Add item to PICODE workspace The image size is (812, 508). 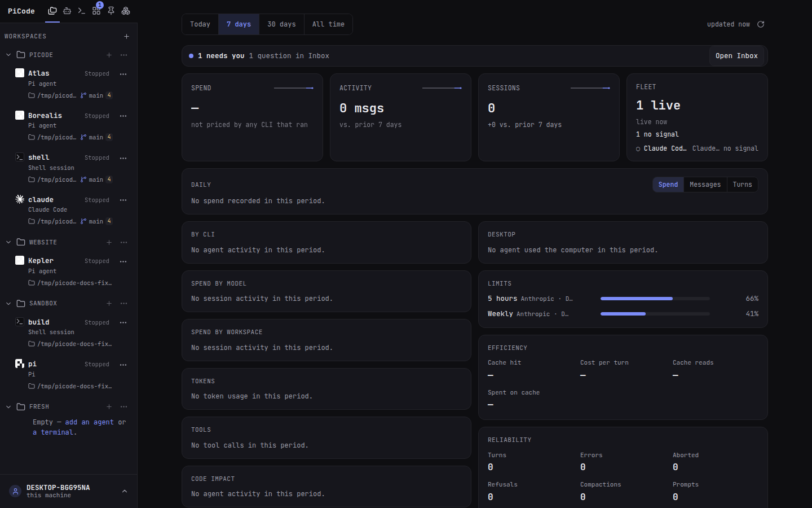(109, 55)
